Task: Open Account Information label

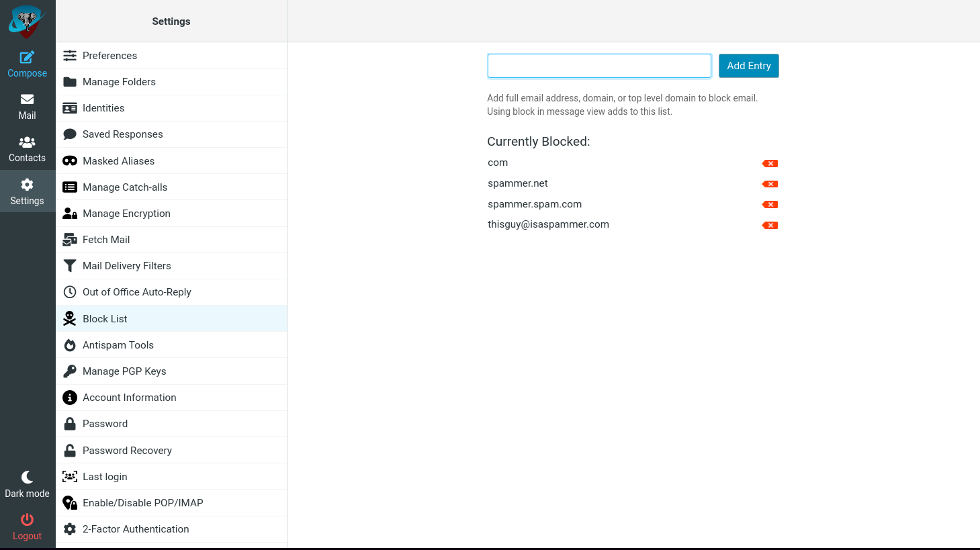Action: coord(130,398)
